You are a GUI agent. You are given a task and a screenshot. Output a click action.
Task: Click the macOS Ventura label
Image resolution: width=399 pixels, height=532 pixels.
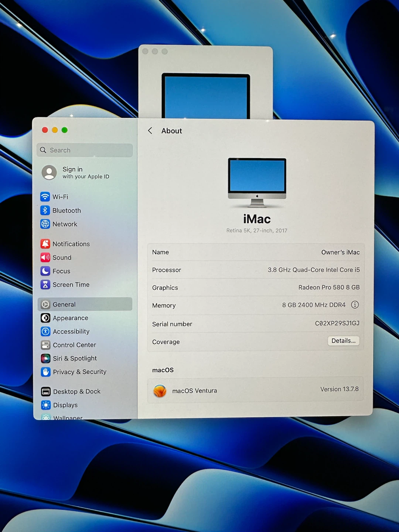(194, 391)
